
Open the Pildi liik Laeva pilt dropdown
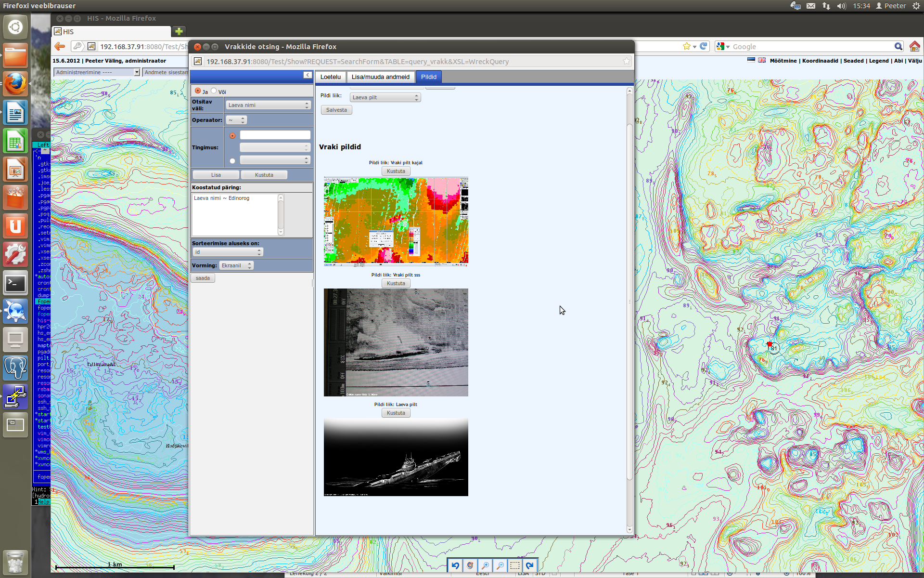pos(385,97)
